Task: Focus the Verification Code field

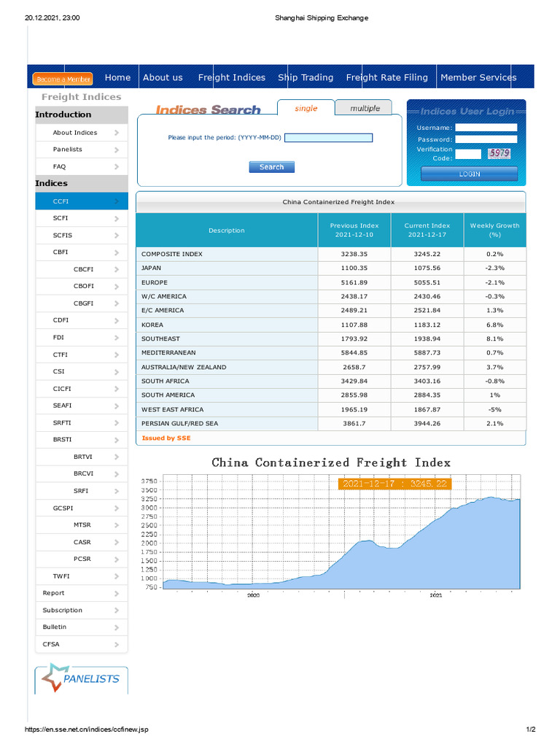Action: pos(468,154)
